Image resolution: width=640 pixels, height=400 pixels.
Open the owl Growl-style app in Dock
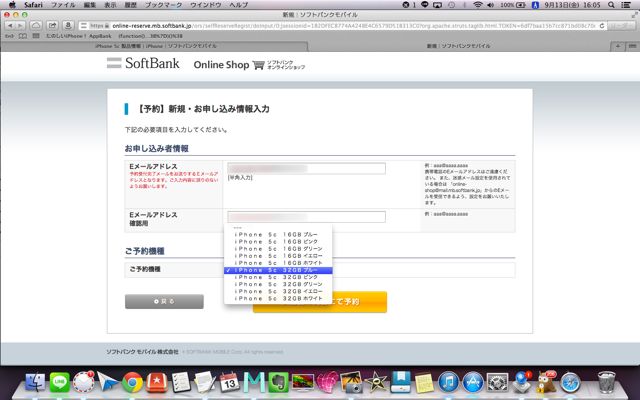pyautogui.click(x=546, y=382)
